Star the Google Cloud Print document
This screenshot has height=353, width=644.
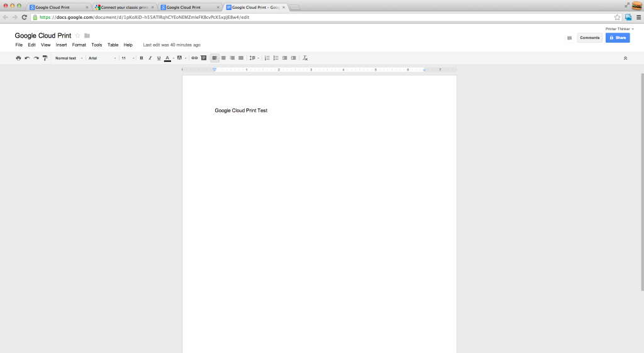tap(78, 36)
